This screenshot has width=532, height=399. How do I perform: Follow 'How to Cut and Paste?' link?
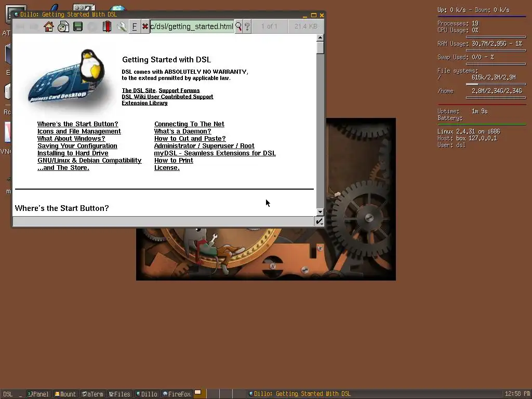[x=190, y=138]
